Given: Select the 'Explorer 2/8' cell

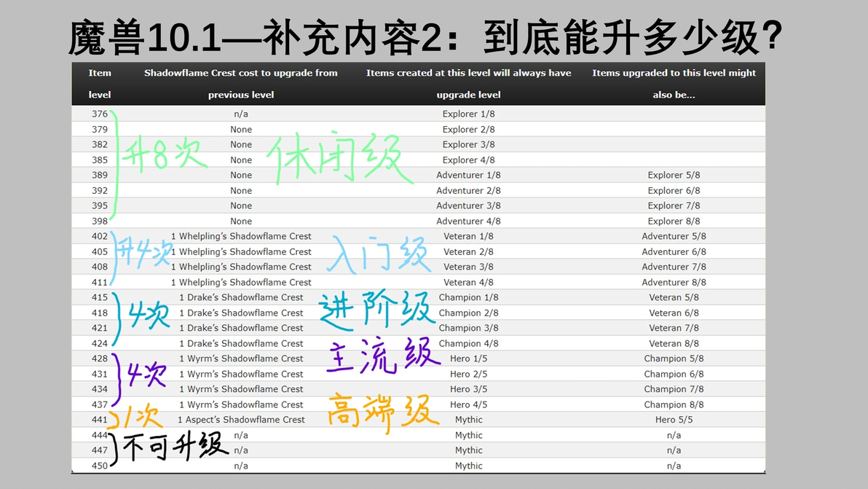Looking at the screenshot, I should (x=468, y=130).
